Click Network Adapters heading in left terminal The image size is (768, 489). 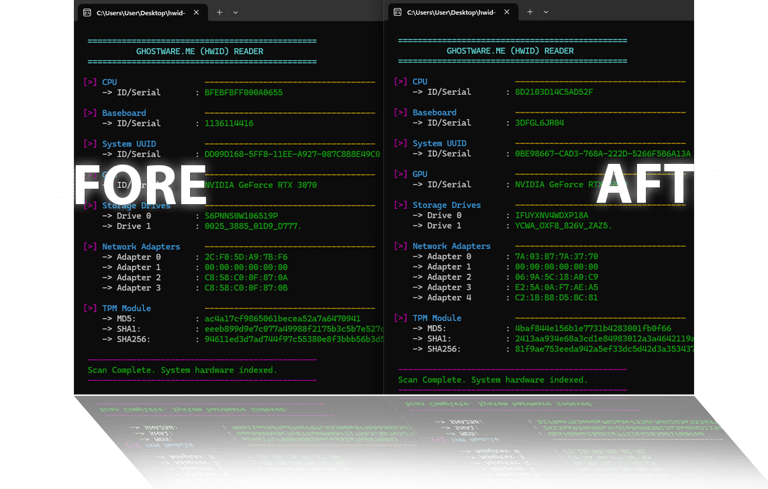pos(141,246)
